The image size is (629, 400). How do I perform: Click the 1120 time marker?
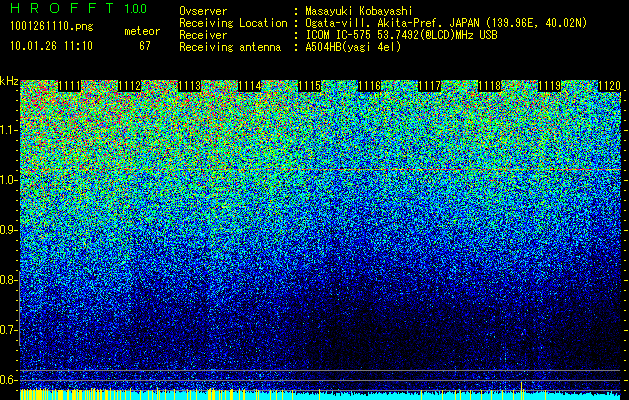click(x=610, y=86)
